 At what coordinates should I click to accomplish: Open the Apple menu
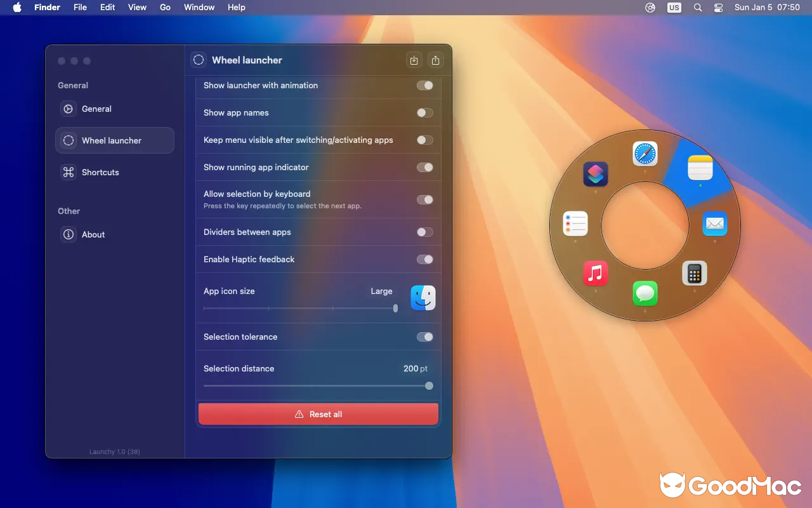point(17,8)
